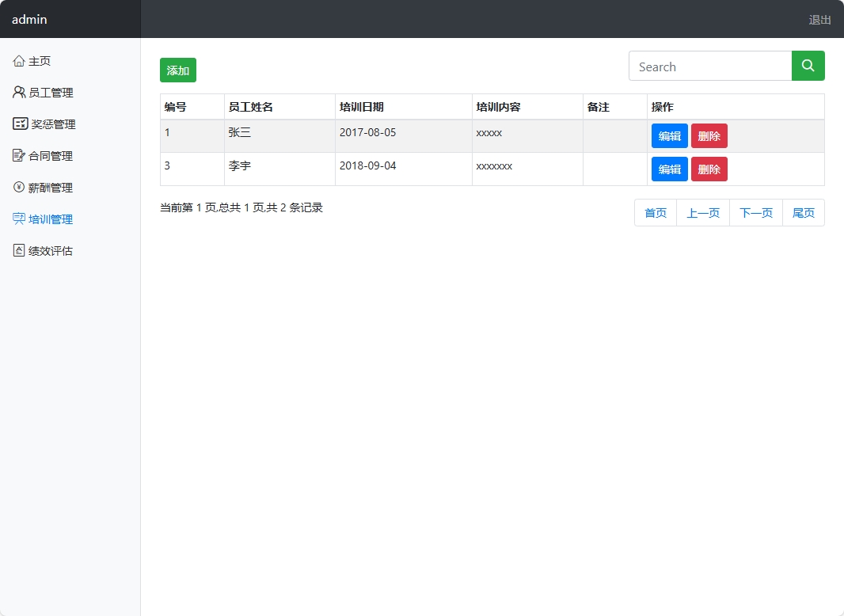Image resolution: width=844 pixels, height=616 pixels.
Task: Click the graduation cap icon beside 培训管理
Action: click(x=19, y=219)
